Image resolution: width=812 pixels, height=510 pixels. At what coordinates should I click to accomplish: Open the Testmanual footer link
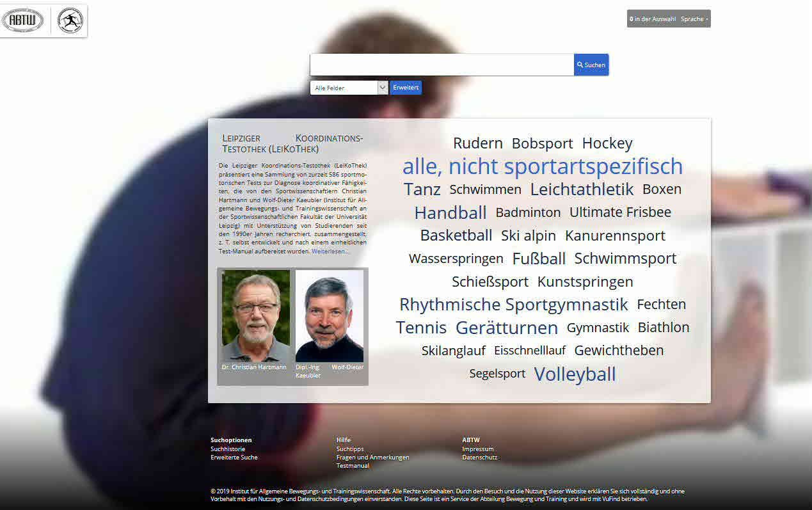[353, 466]
